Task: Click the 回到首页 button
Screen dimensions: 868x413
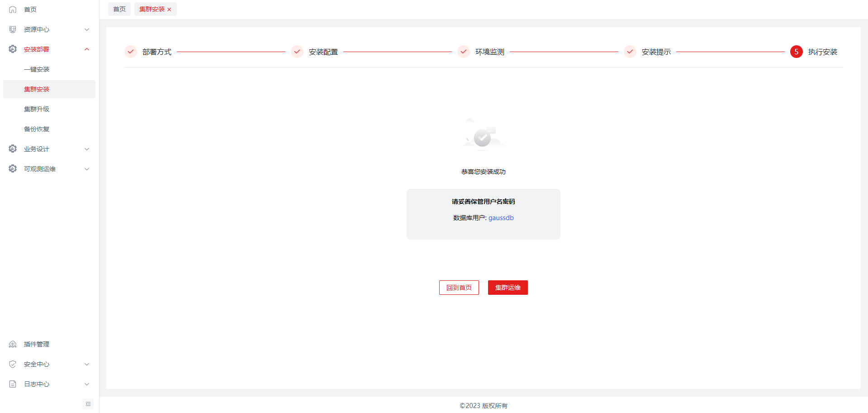Action: tap(459, 288)
